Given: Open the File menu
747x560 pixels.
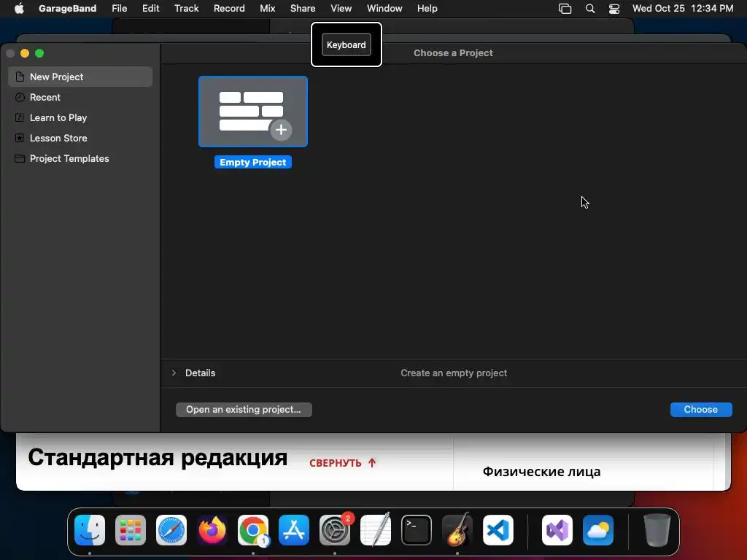Looking at the screenshot, I should coord(119,9).
